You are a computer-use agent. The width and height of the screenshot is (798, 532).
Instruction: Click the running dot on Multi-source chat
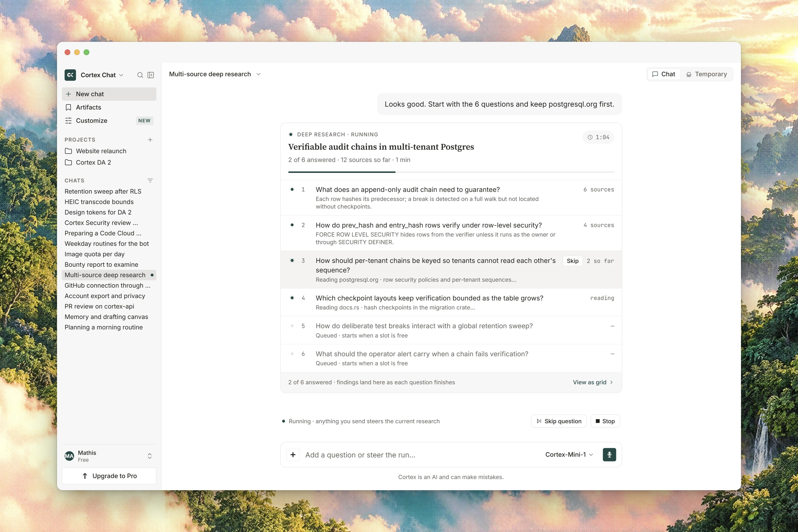(x=152, y=275)
